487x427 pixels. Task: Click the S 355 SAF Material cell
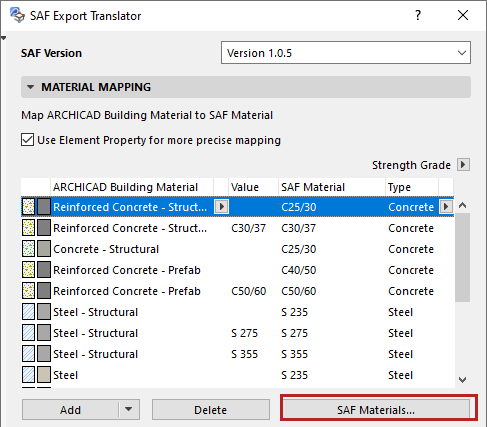click(x=294, y=354)
